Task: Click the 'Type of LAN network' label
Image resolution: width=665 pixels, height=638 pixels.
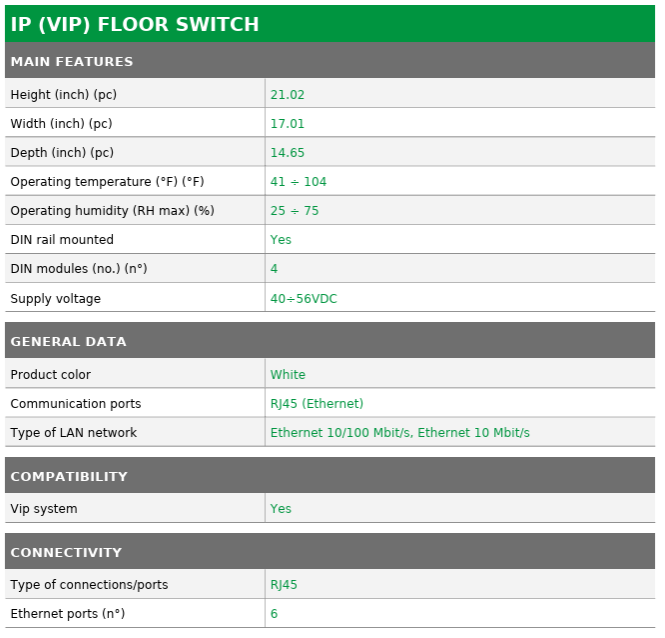Action: (x=74, y=433)
